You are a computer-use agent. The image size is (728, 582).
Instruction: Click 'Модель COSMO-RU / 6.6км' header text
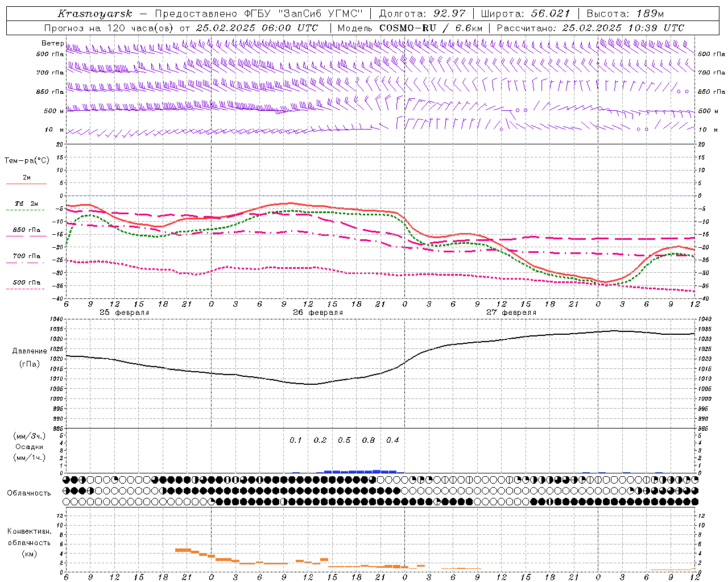coord(410,28)
